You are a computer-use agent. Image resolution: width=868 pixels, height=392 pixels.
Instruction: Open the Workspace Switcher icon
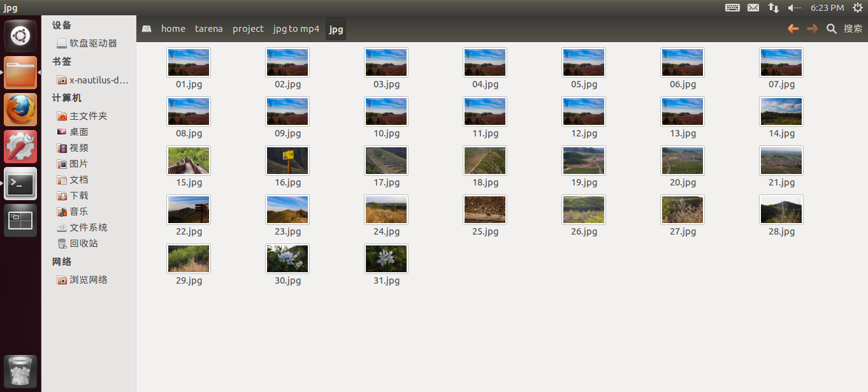(20, 221)
